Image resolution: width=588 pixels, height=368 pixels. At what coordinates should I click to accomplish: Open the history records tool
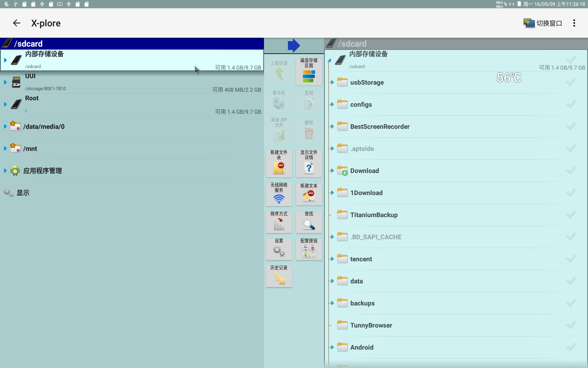point(279,276)
